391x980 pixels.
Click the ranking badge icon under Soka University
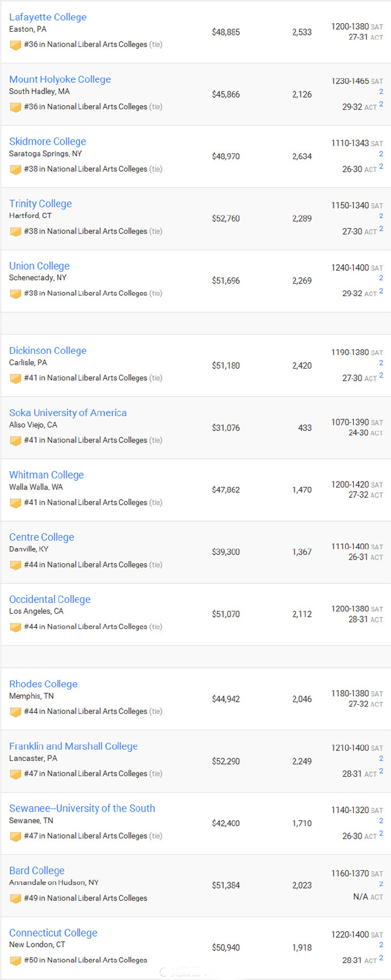pyautogui.click(x=15, y=441)
